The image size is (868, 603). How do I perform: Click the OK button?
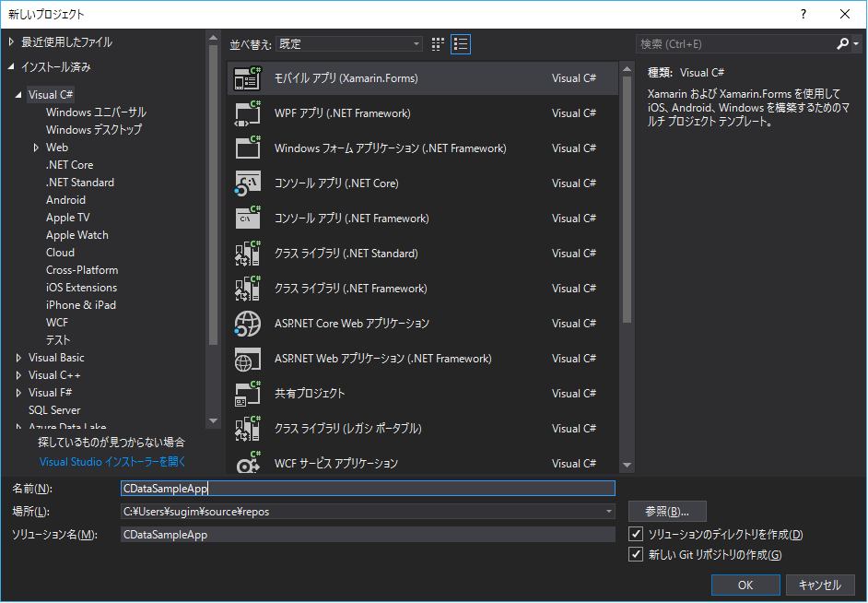[x=745, y=585]
